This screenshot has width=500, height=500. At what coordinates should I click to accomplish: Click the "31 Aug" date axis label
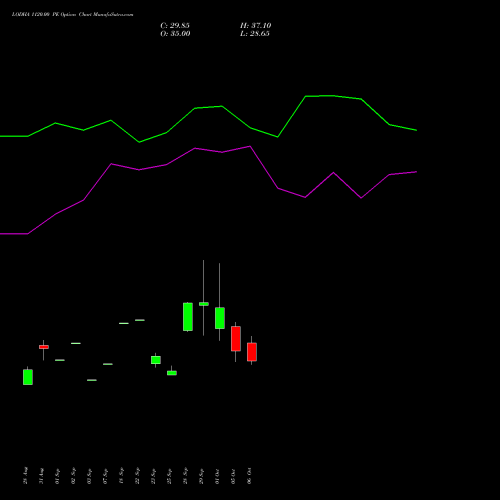tap(42, 476)
